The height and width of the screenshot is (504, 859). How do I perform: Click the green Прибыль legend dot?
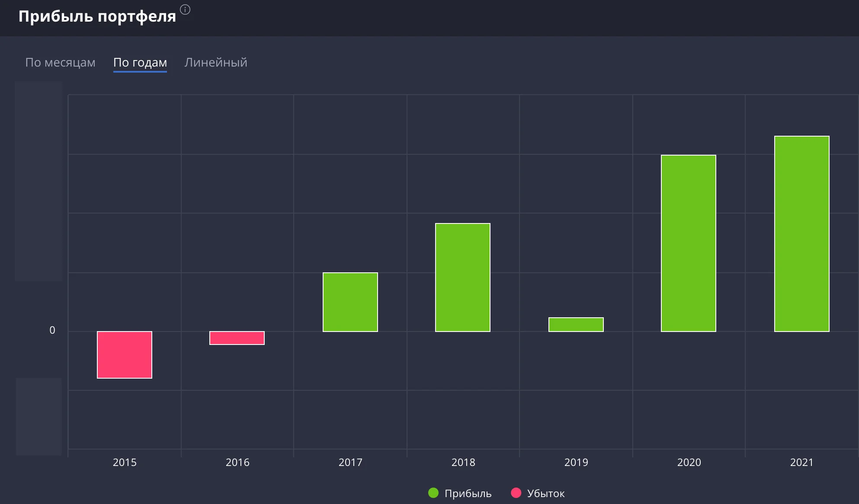[433, 493]
